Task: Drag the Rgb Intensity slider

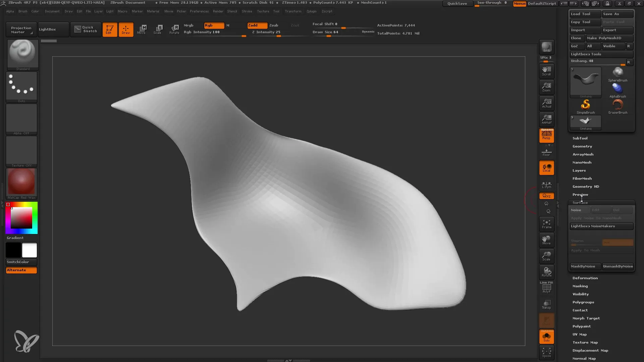Action: coord(244,36)
